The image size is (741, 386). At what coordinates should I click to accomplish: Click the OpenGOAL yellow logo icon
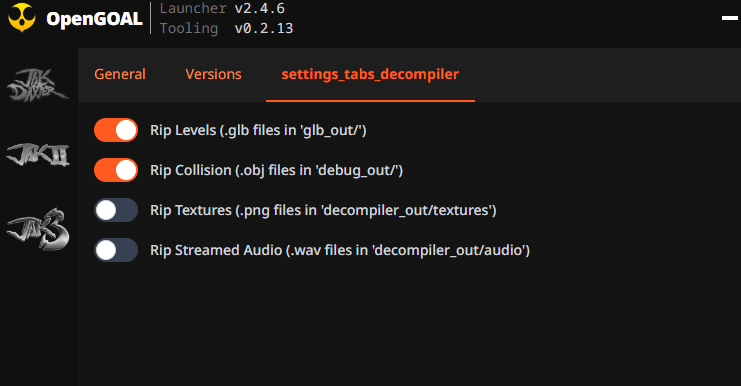[x=22, y=17]
